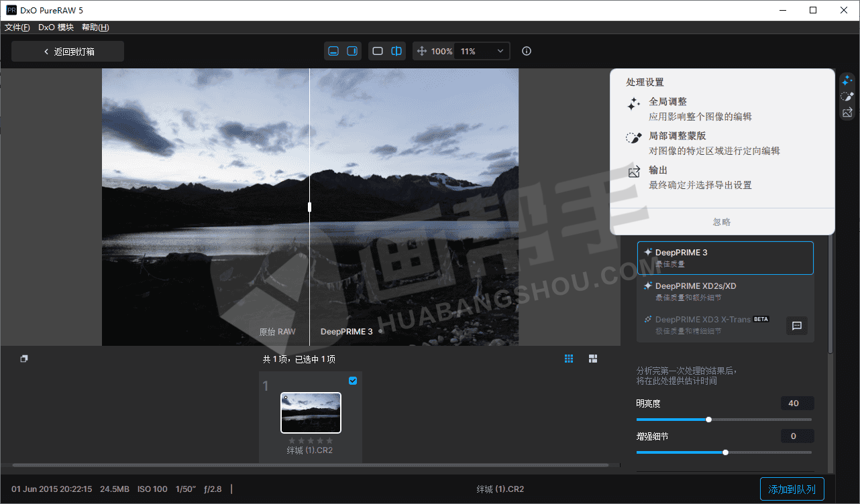Click the 增强细节 value field showing 0
This screenshot has width=860, height=504.
click(797, 436)
